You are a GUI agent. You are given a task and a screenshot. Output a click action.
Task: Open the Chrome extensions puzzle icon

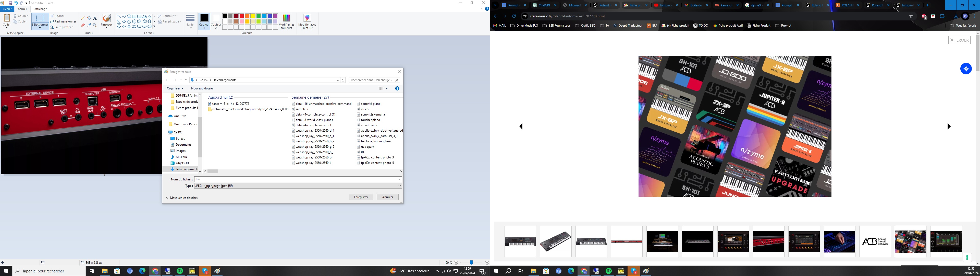(942, 16)
